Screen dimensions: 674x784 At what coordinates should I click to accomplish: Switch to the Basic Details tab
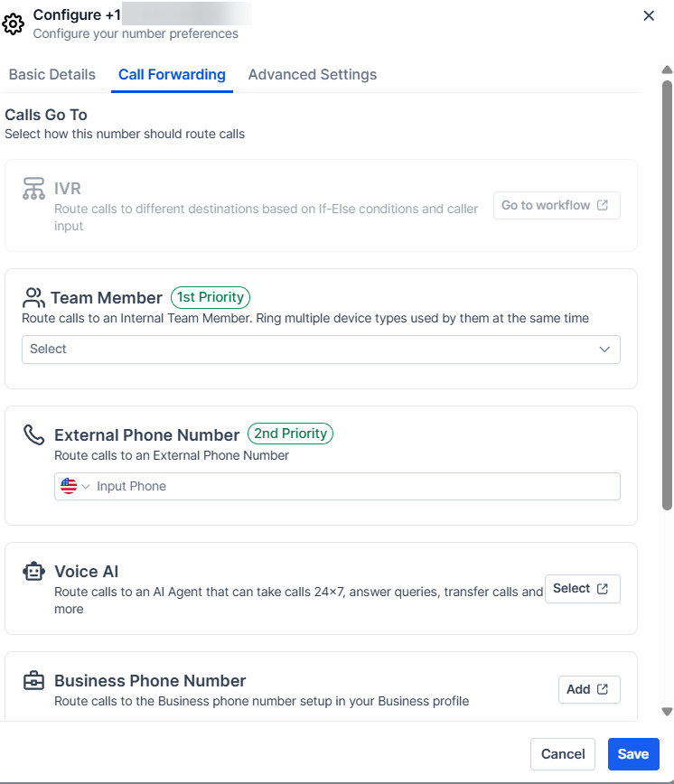click(52, 75)
